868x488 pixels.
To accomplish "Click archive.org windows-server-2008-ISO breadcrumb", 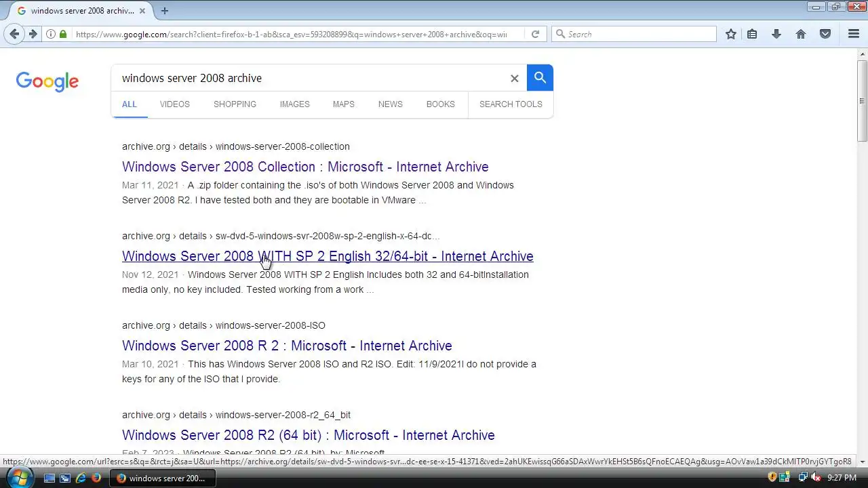I will click(x=224, y=325).
